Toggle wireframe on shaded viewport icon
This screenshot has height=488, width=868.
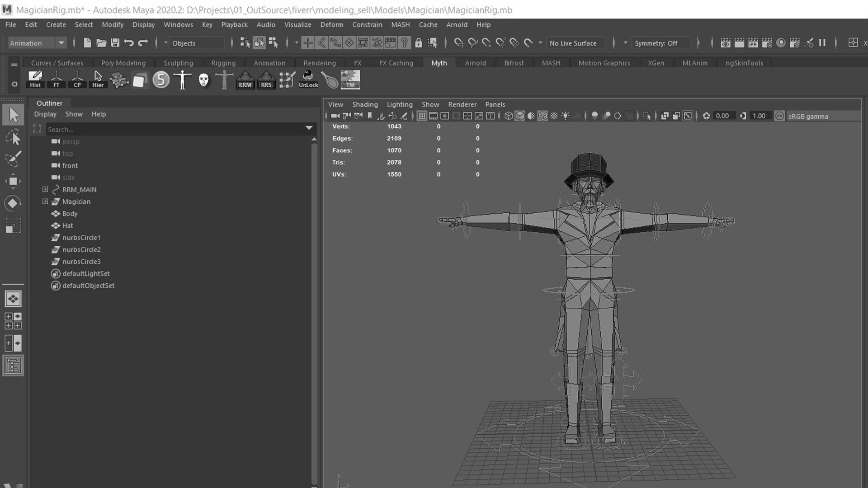tap(542, 116)
